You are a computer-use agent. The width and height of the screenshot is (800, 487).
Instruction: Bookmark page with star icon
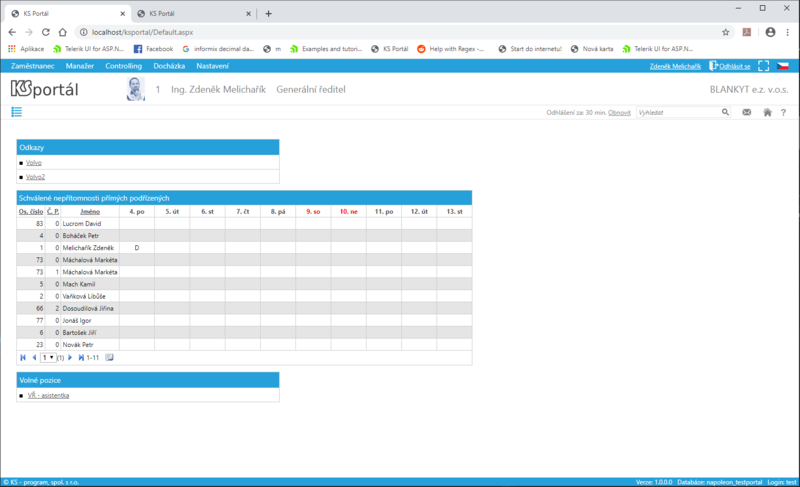[726, 32]
